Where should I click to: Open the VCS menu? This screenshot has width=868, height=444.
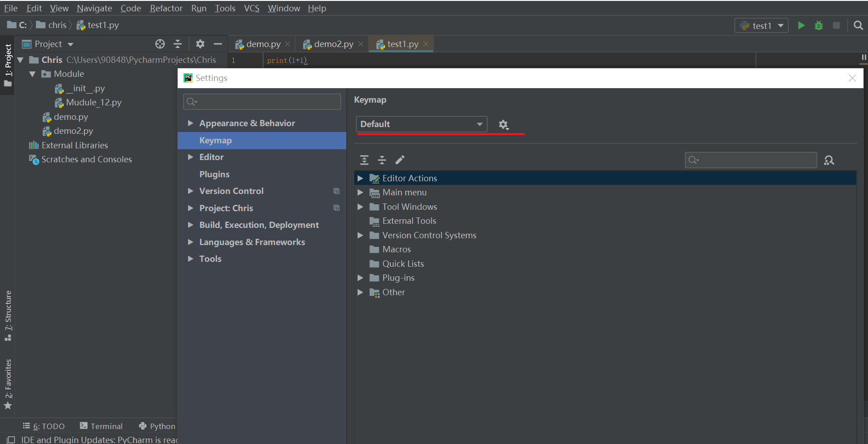click(x=252, y=8)
